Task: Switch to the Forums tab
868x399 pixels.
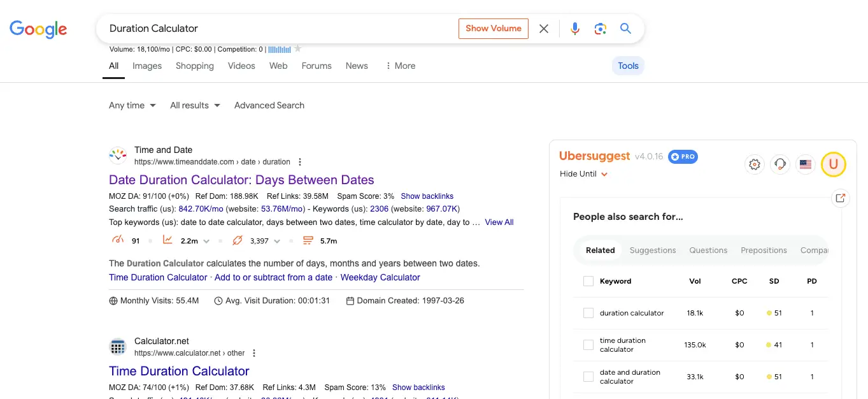Action: 317,66
